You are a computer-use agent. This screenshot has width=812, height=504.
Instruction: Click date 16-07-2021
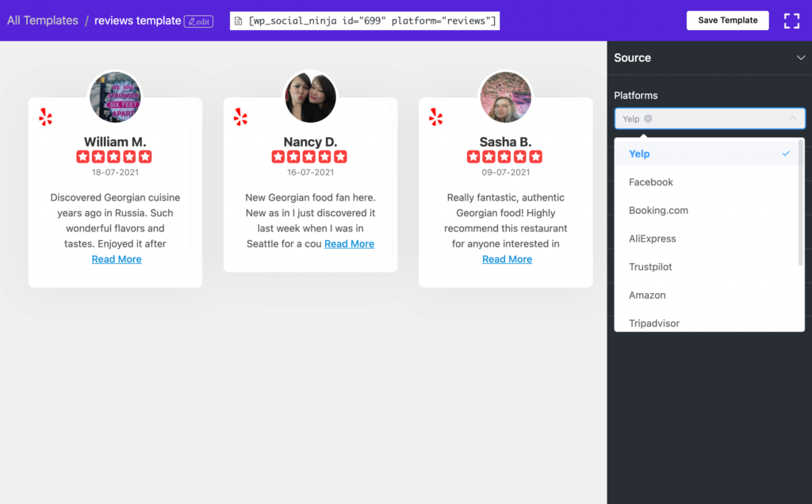click(x=310, y=172)
